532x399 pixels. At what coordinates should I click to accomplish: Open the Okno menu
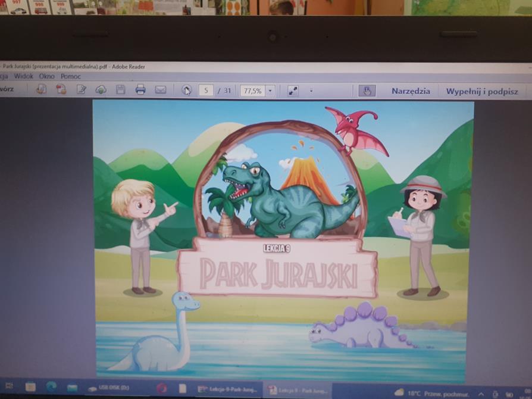[47, 76]
